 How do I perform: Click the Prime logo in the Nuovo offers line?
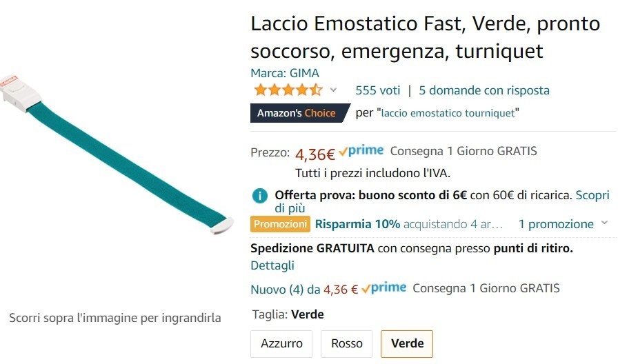(x=384, y=289)
